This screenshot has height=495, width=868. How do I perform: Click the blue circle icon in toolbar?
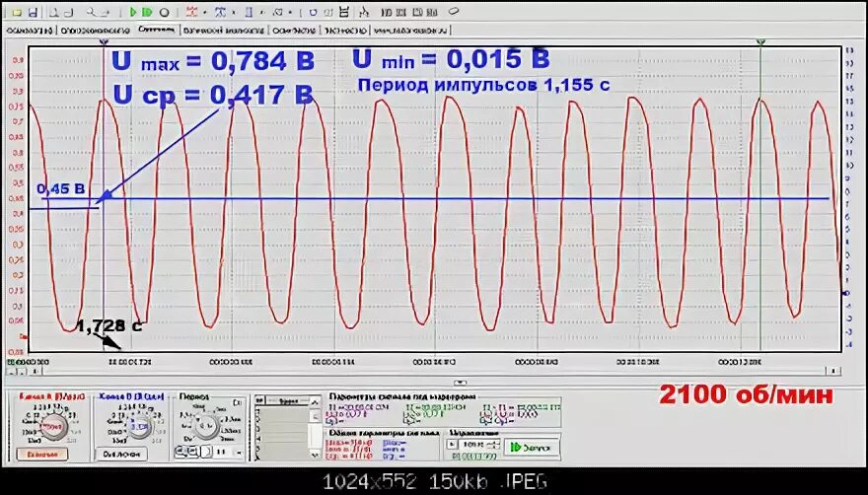point(313,12)
